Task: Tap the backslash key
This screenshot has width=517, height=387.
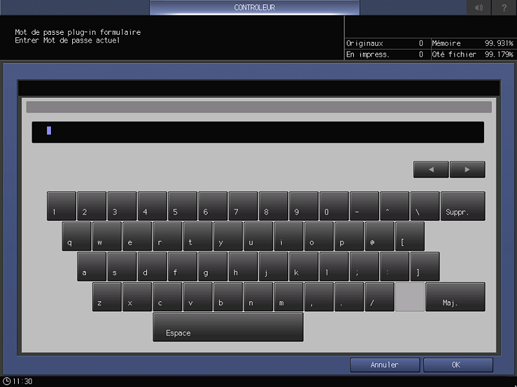Action: [x=425, y=206]
